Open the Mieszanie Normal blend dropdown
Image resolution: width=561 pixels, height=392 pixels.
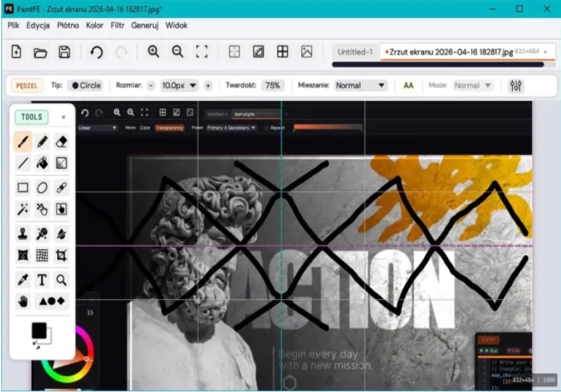pyautogui.click(x=360, y=85)
